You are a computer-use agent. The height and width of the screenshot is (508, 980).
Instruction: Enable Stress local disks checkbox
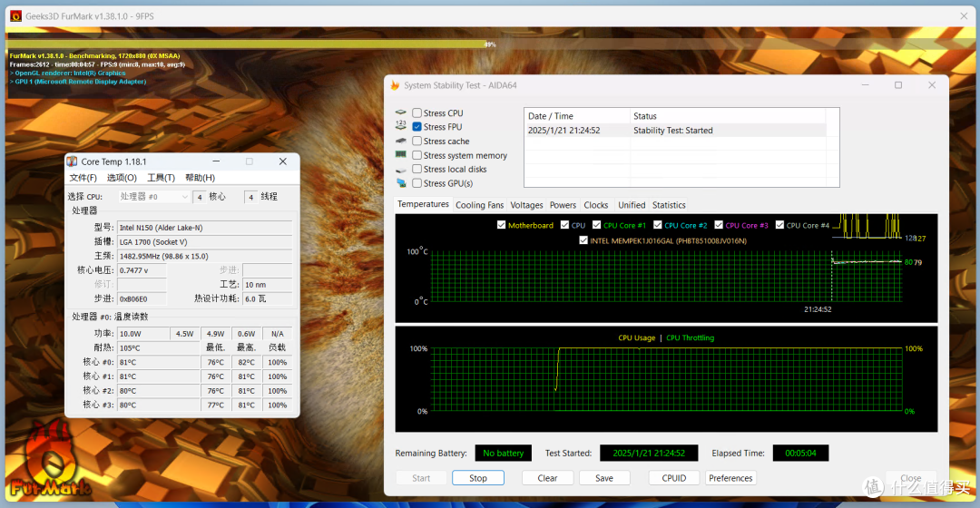click(416, 170)
